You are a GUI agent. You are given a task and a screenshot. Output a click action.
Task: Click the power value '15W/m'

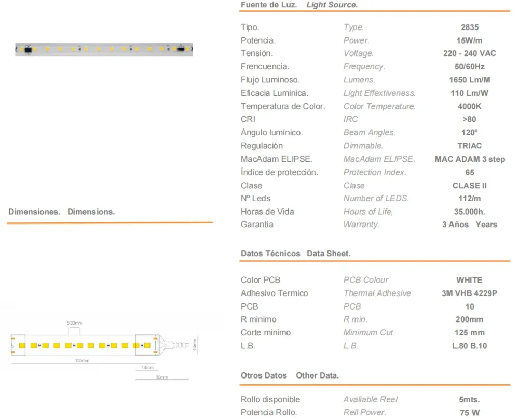point(469,40)
